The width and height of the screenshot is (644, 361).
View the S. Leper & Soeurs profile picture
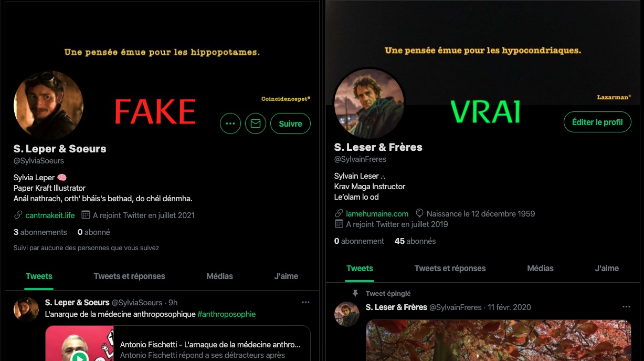click(48, 106)
